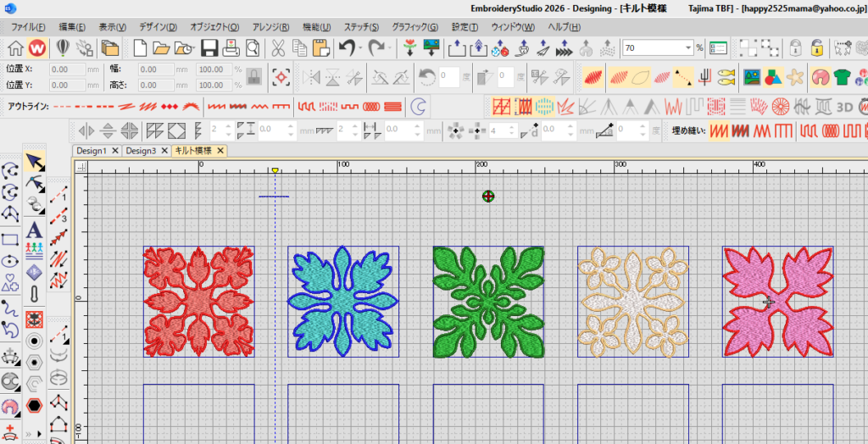Viewport: 868px width, 444px height.
Task: Click the radial wheel fill stitch icon
Action: click(780, 105)
